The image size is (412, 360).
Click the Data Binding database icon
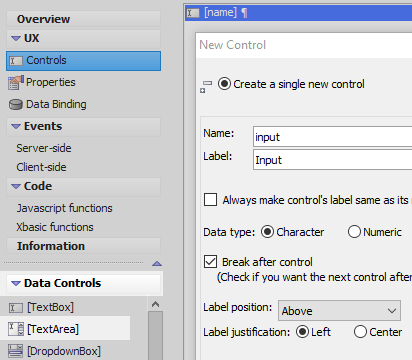click(x=15, y=105)
